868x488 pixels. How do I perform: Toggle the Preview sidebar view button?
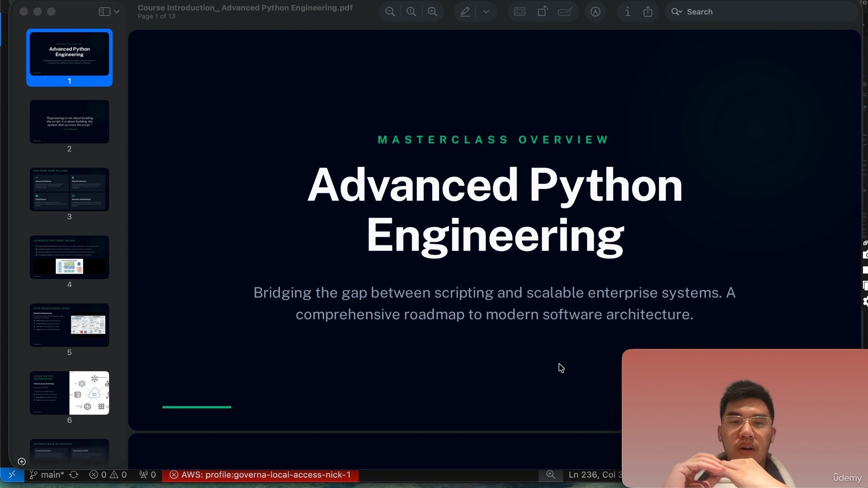click(x=104, y=12)
